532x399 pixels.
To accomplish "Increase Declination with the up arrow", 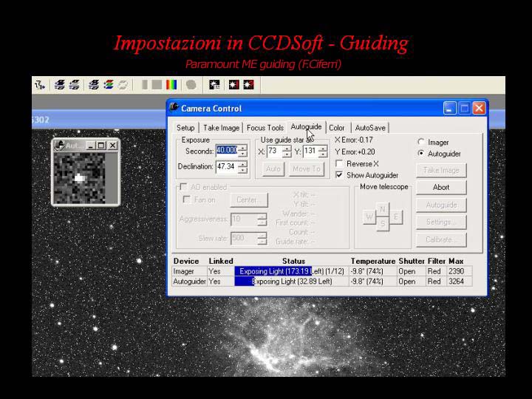I will pyautogui.click(x=242, y=164).
